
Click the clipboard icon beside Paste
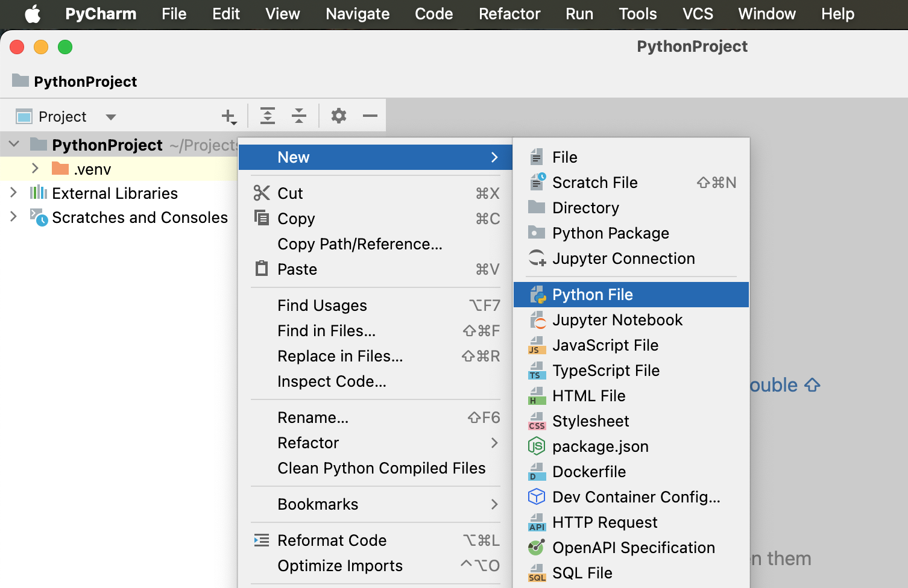(262, 268)
